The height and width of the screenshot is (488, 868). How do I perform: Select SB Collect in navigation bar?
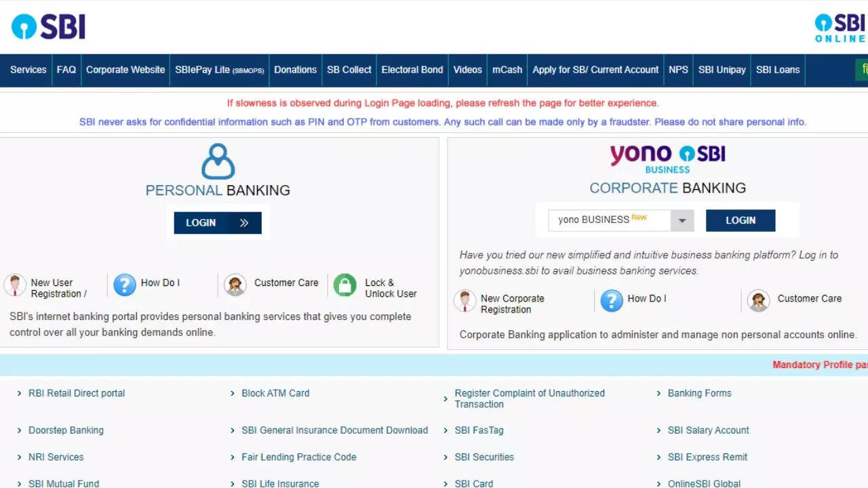(x=349, y=70)
